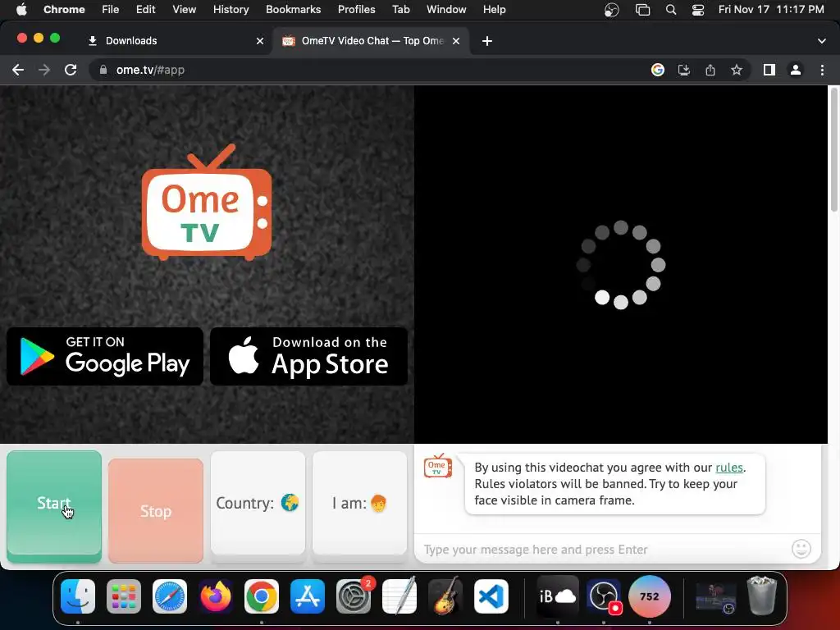Open the Bookmarks menu
The image size is (840, 630).
[293, 9]
